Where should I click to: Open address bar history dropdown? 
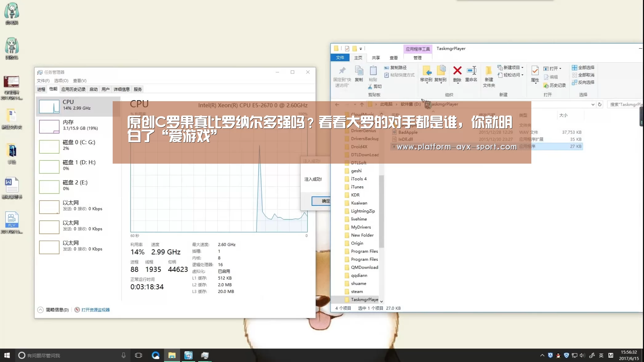pos(593,105)
